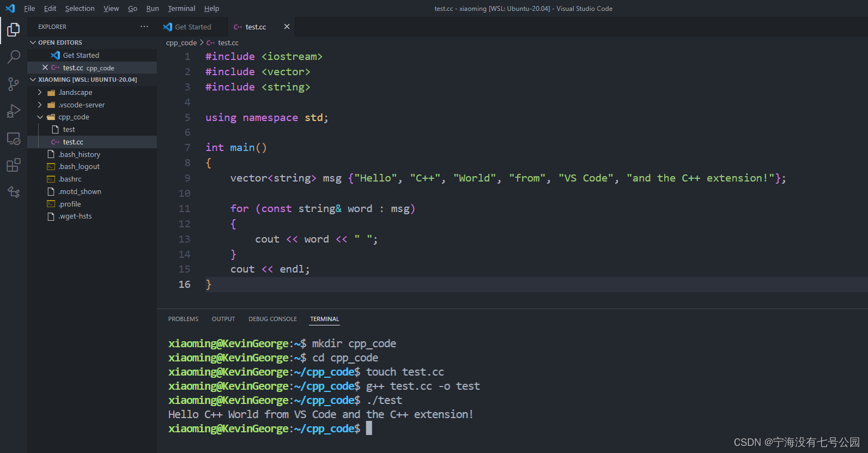The image size is (868, 453).
Task: Switch to the Get Started tab
Action: tap(192, 27)
